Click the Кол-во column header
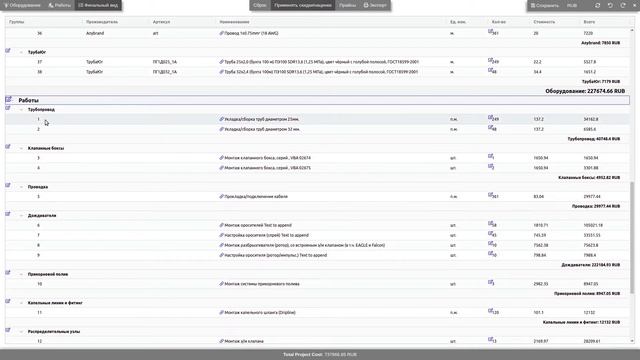This screenshot has height=360, width=640. pyautogui.click(x=499, y=22)
